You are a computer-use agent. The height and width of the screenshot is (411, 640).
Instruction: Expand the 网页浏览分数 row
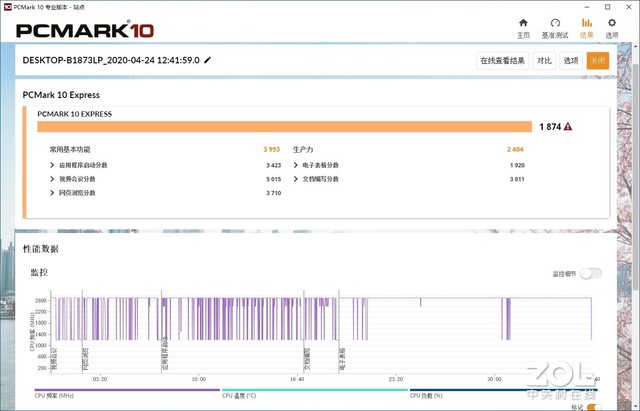[52, 193]
